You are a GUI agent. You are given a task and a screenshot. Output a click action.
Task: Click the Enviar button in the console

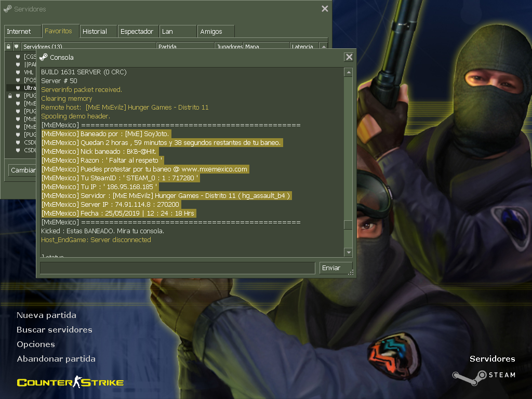(x=336, y=268)
